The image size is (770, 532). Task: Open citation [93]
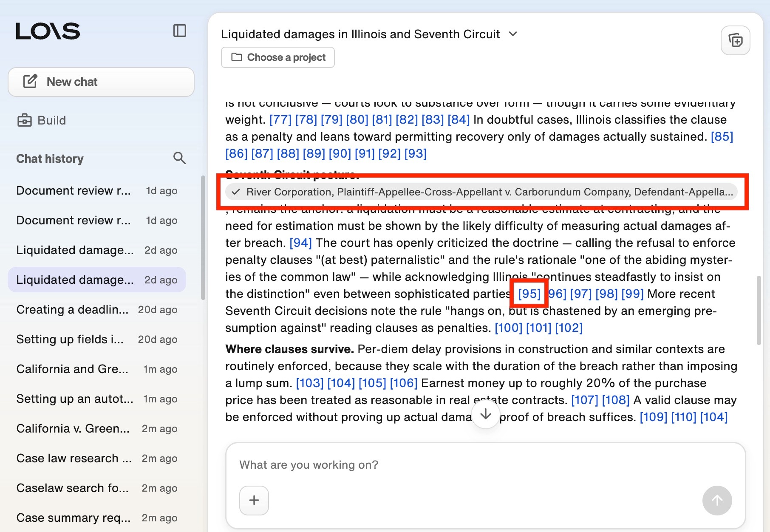click(416, 154)
